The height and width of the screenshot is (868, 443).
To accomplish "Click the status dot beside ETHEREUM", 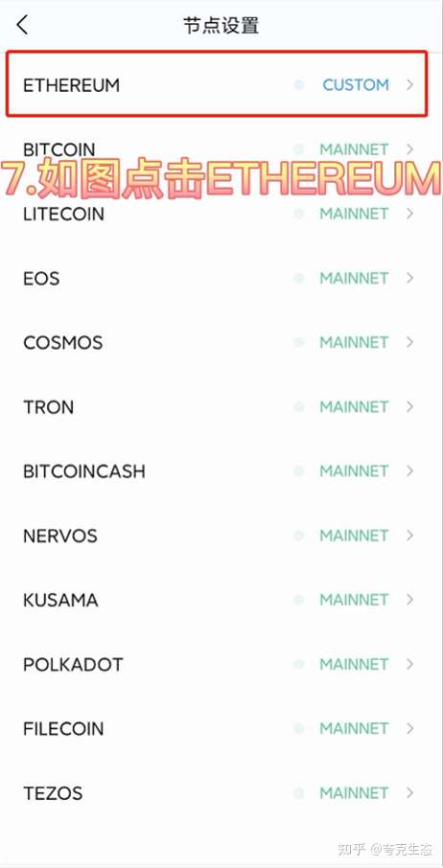I will [299, 84].
